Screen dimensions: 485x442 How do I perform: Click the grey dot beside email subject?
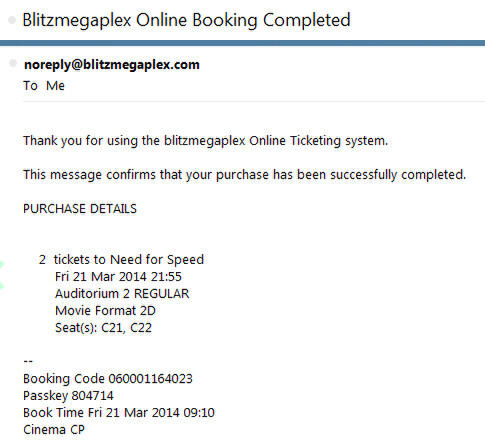pos(12,20)
